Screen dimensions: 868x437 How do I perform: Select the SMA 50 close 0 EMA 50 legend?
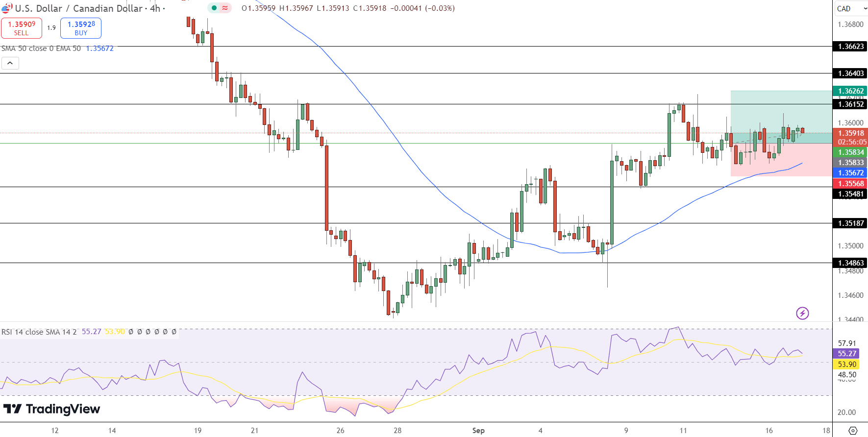(41, 49)
